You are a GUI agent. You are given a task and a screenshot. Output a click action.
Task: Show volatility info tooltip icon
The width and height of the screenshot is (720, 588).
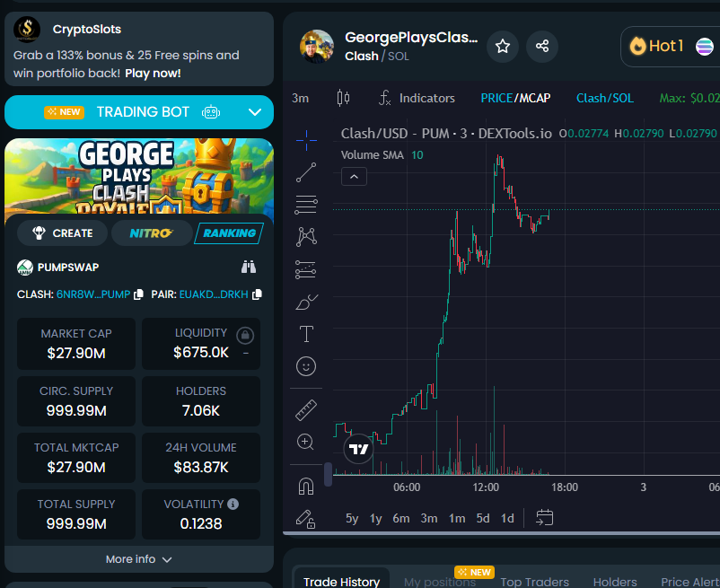233,504
